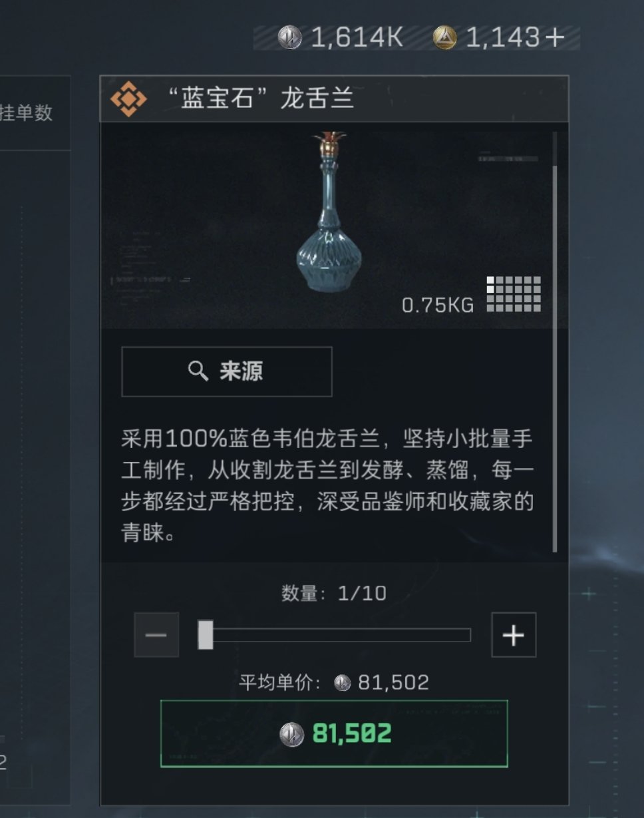Viewport: 644px width, 818px height.
Task: Decrease quantity with the minus button
Action: 156,635
